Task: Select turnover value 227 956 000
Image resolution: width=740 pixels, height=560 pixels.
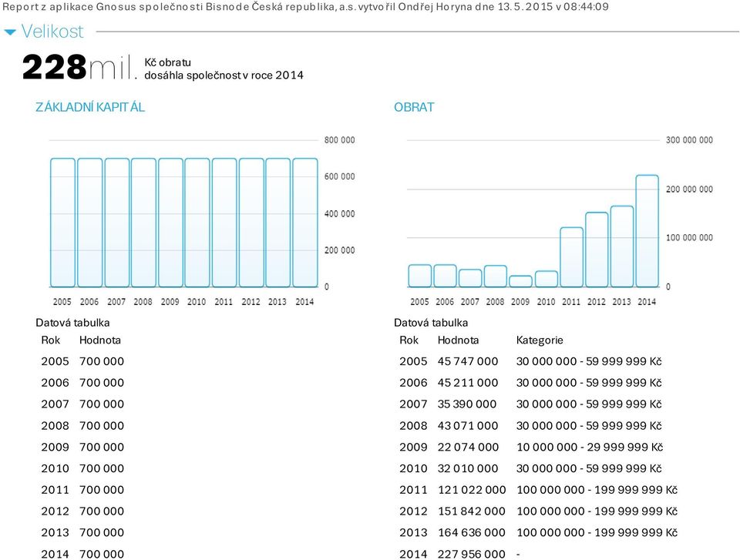Action: (471, 554)
